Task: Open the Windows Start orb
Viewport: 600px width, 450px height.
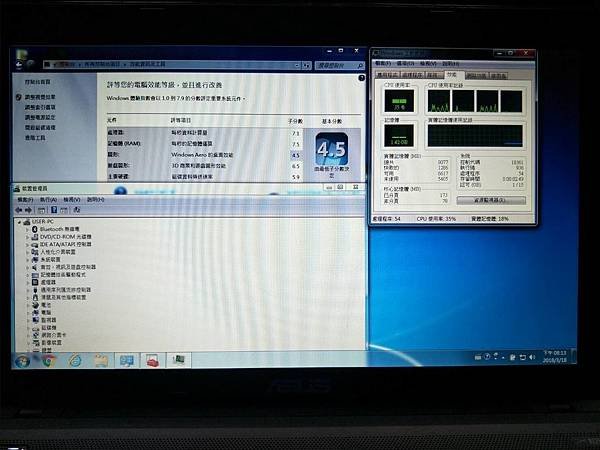Action: coord(22,361)
